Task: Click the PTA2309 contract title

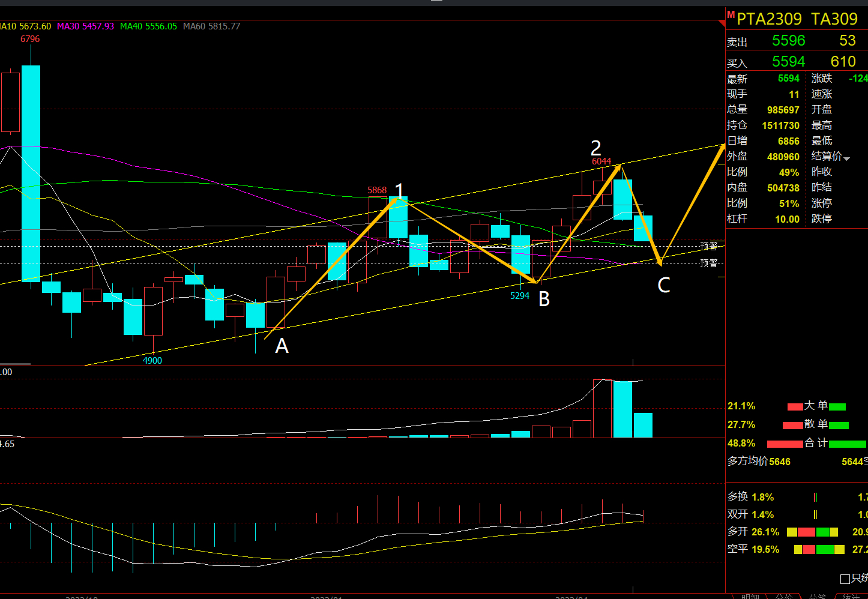Action: 769,19
